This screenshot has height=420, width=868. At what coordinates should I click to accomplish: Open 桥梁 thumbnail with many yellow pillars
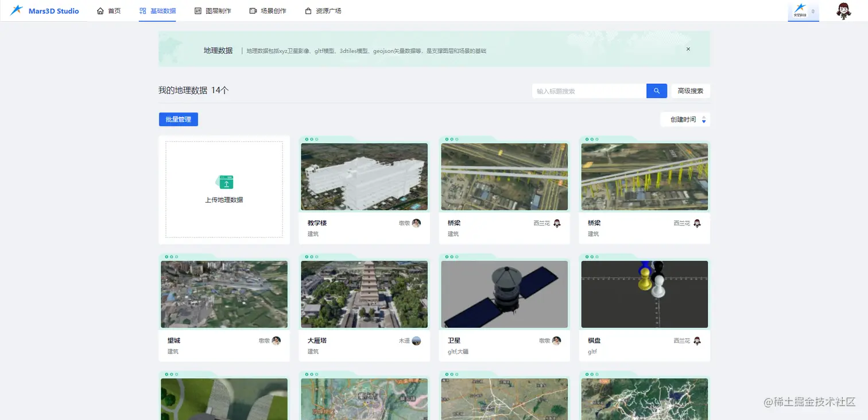645,177
